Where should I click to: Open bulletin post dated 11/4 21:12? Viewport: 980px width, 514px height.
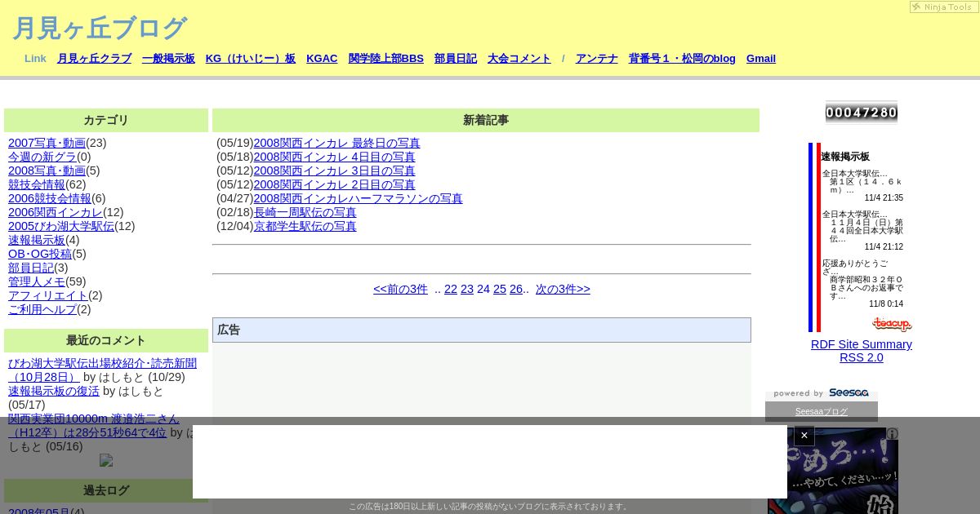[x=862, y=230]
